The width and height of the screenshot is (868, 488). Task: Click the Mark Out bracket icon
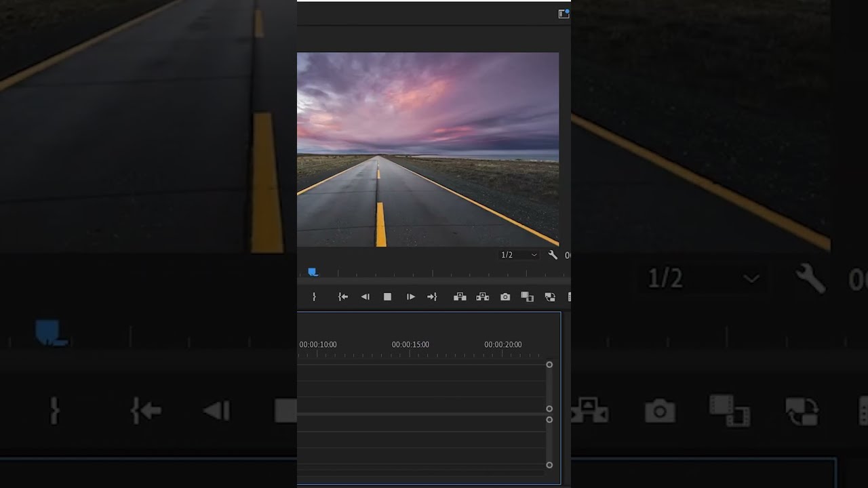pyautogui.click(x=314, y=297)
